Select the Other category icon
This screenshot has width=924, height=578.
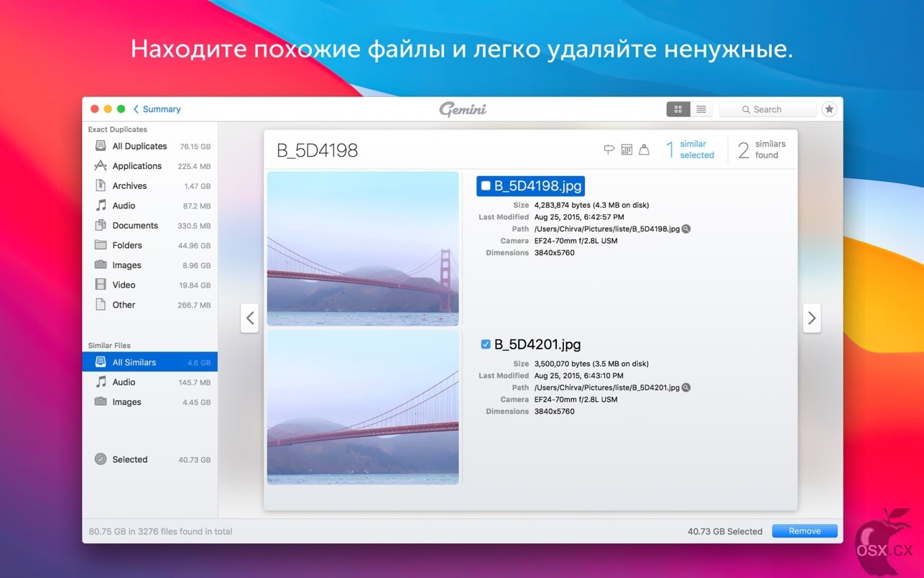click(x=101, y=305)
